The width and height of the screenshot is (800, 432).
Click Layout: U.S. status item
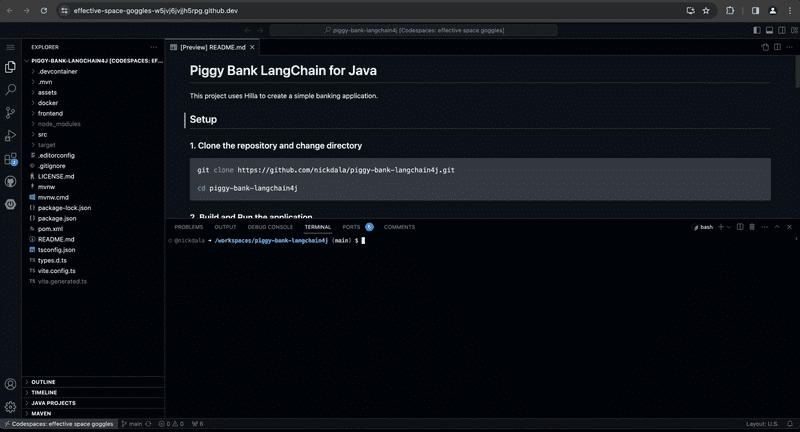tap(762, 424)
